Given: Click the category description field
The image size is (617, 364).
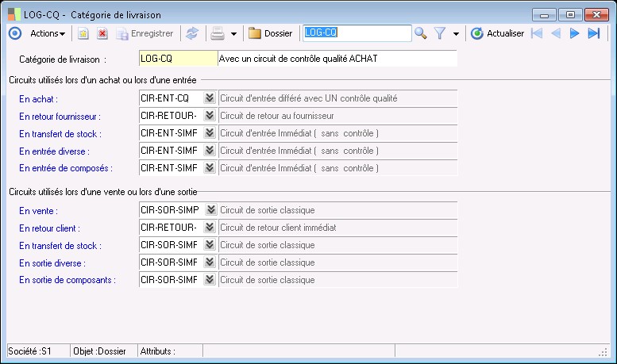Looking at the screenshot, I should point(337,59).
